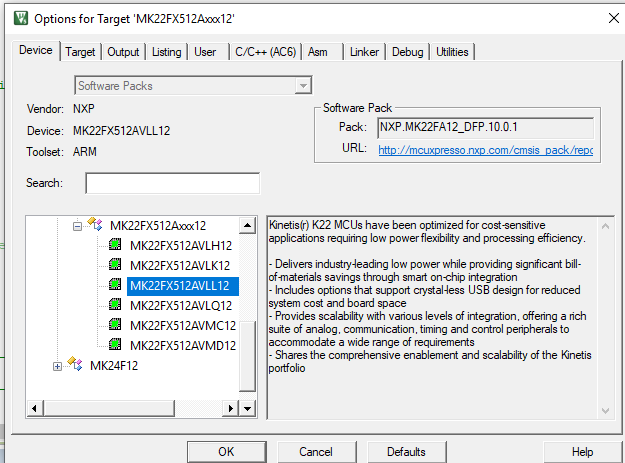Select the MK24F12 family label
Screen dimensions: 625x463
(114, 366)
